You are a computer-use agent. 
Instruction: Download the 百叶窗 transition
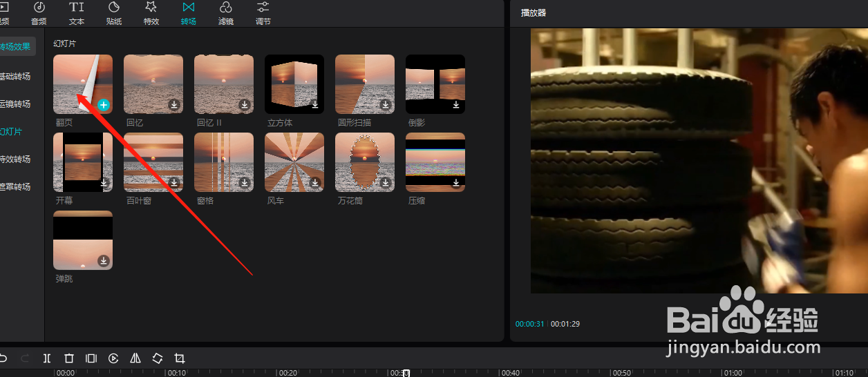point(173,183)
